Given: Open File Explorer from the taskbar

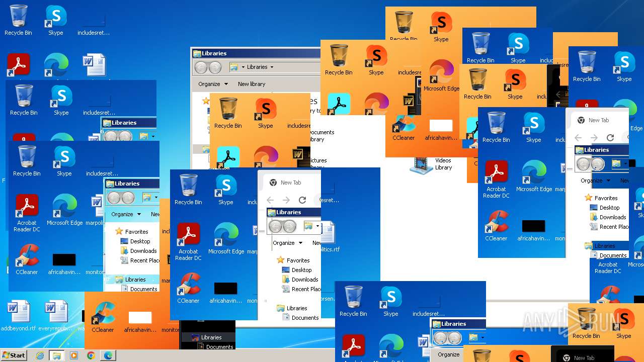Looking at the screenshot, I should click(x=57, y=355).
